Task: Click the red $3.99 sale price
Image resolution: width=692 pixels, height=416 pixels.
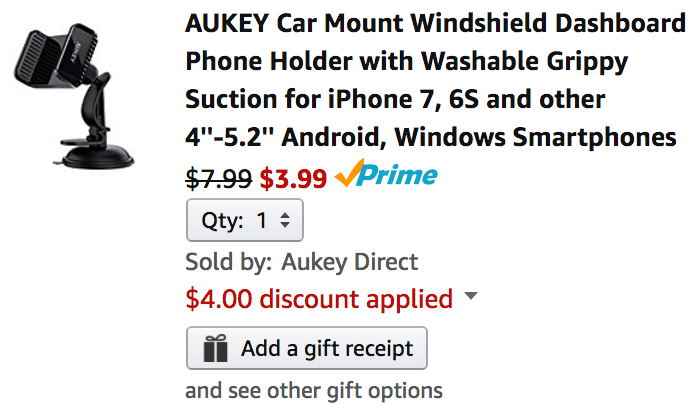Action: (x=293, y=179)
